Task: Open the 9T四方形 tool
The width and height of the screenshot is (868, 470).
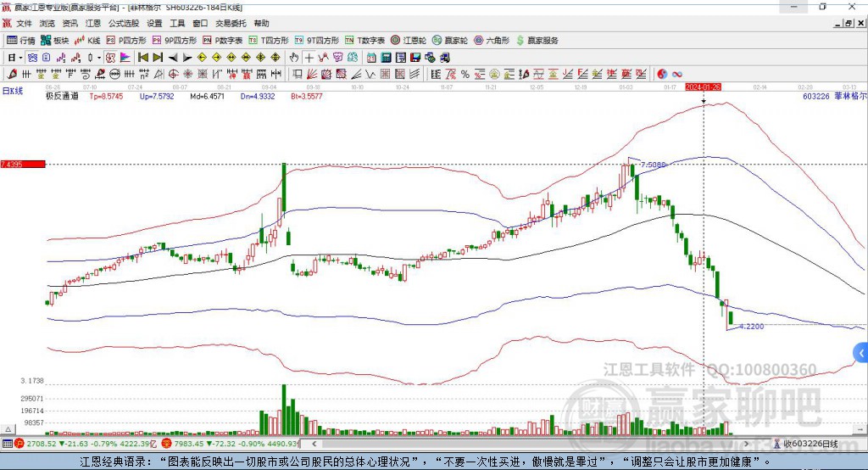Action: tap(317, 41)
